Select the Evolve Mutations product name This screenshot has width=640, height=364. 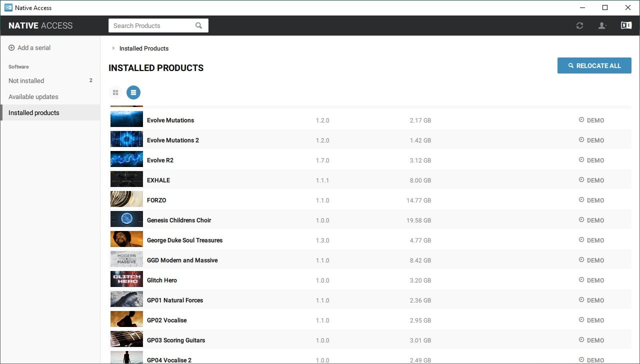click(x=170, y=120)
